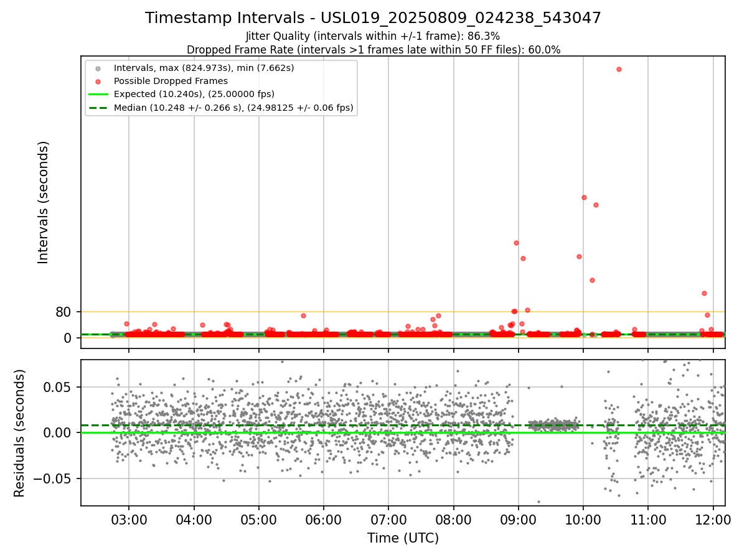
Task: Click the '05:00' time tick label
Action: tap(259, 519)
